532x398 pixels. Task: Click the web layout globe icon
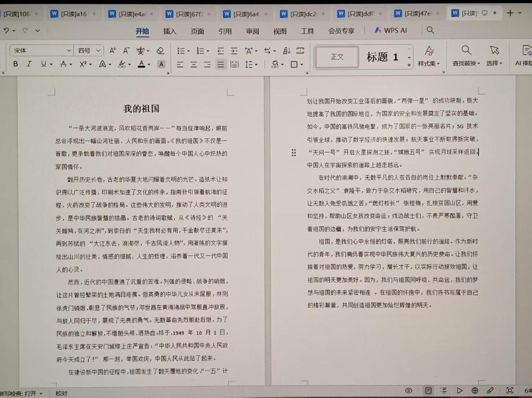[x=475, y=390]
